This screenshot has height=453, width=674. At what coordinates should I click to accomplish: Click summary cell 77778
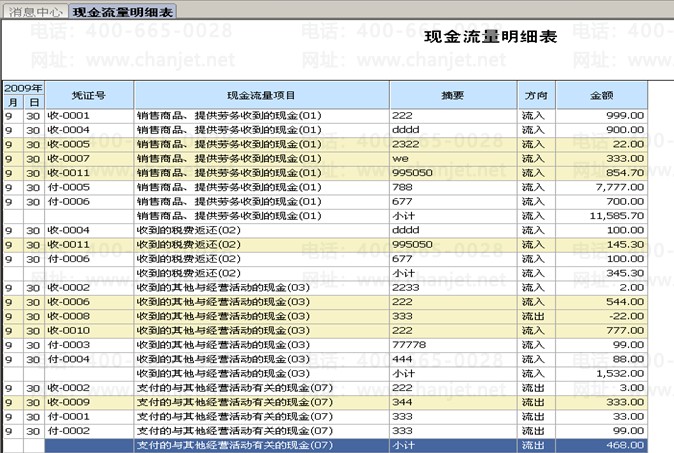(x=453, y=345)
